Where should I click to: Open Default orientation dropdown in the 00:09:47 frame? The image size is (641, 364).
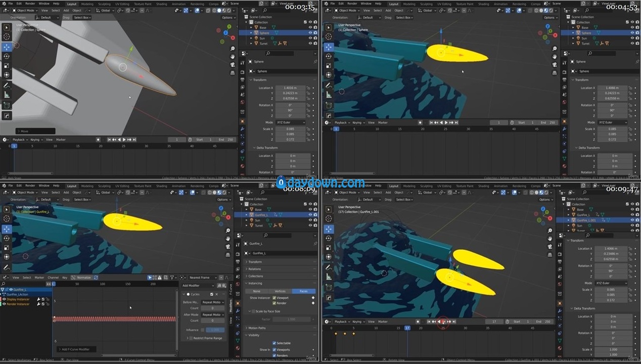point(370,200)
